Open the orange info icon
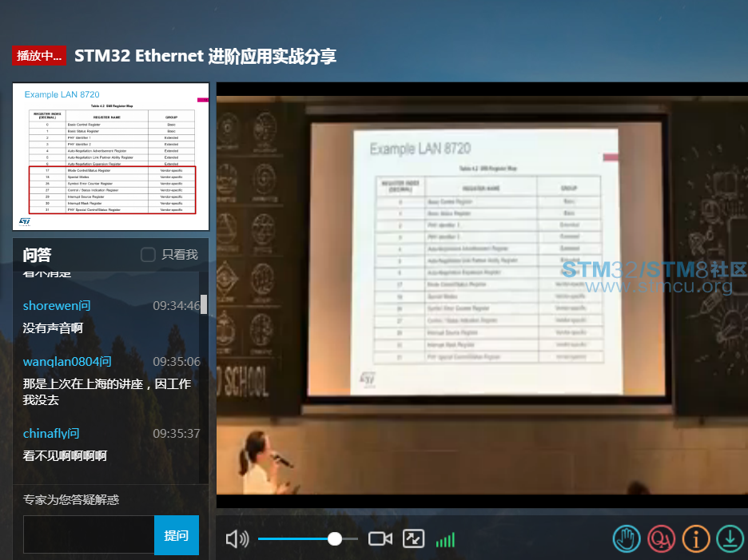Viewport: 748px width, 560px height. point(696,539)
